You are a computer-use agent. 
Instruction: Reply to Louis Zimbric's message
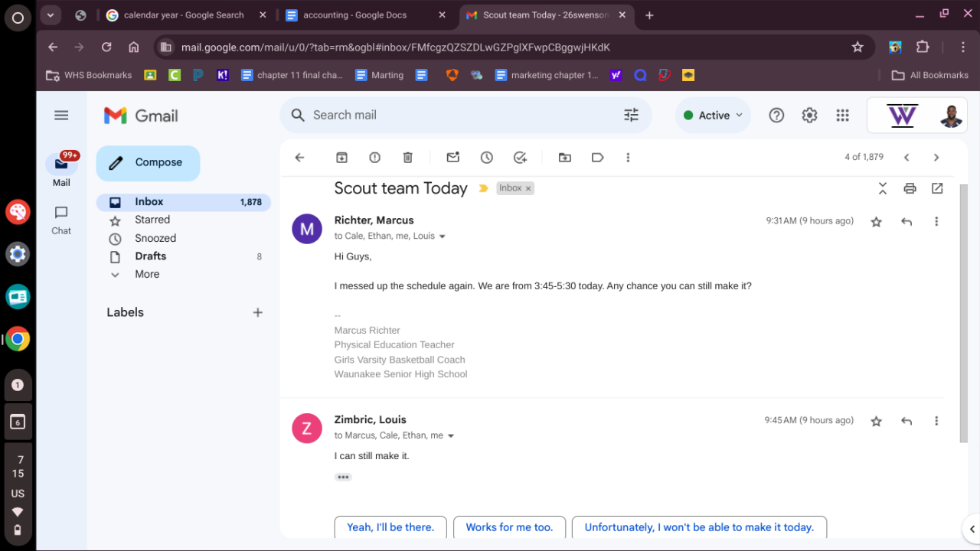pyautogui.click(x=906, y=421)
